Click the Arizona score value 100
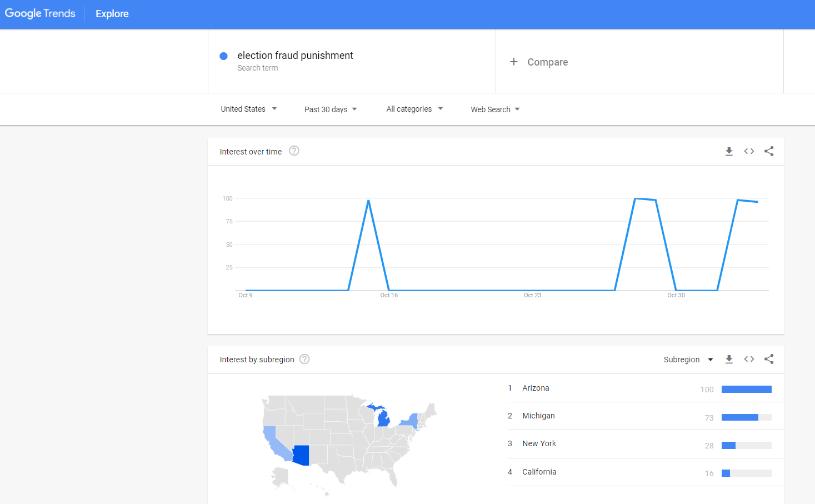Image resolution: width=815 pixels, height=504 pixels. pyautogui.click(x=707, y=390)
